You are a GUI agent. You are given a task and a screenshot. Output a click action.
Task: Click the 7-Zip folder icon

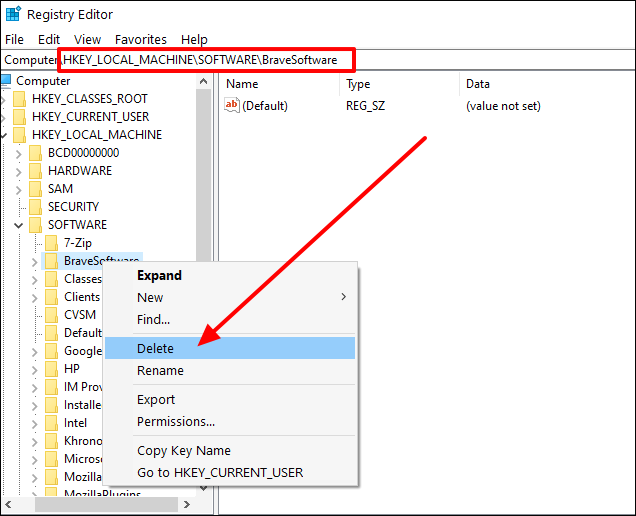point(51,243)
